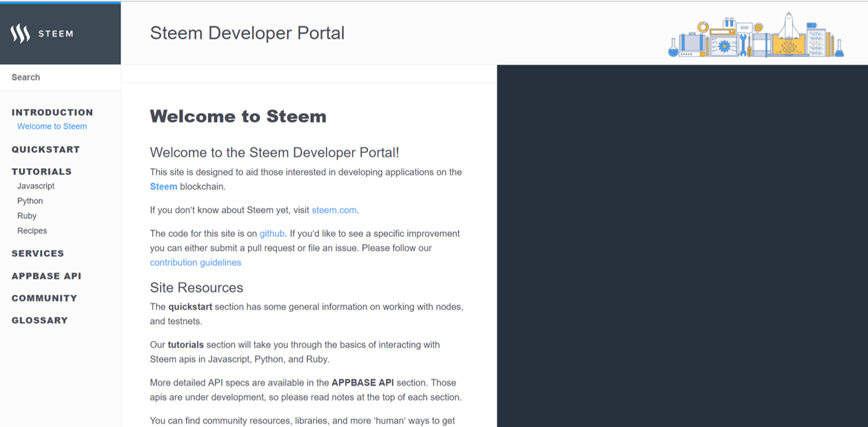Screen dimensions: 868x427
Task: Open the Appbase API section
Action: coord(46,276)
